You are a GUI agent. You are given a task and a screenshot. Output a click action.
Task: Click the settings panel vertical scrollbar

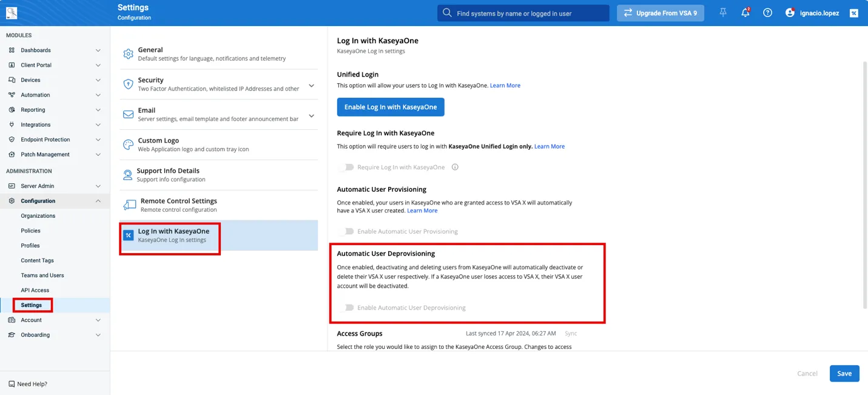point(865,182)
